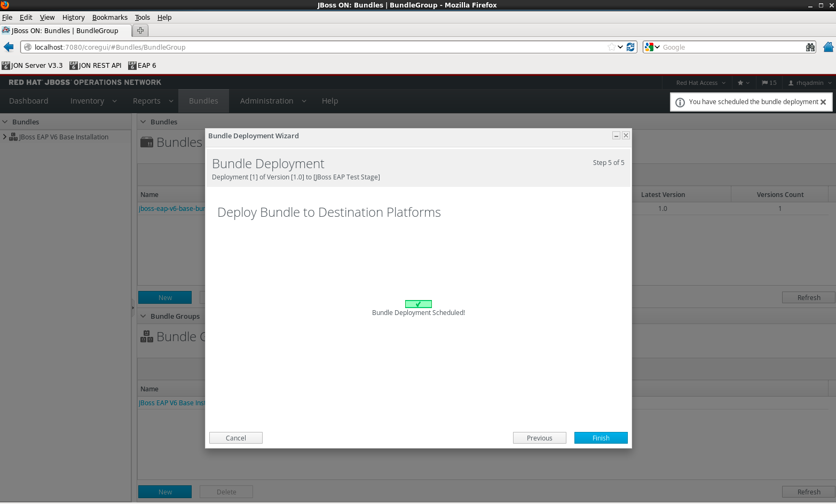Select the JBoss ON BundleGroup browser tab
Viewport: 836px width, 504px height.
[66, 30]
